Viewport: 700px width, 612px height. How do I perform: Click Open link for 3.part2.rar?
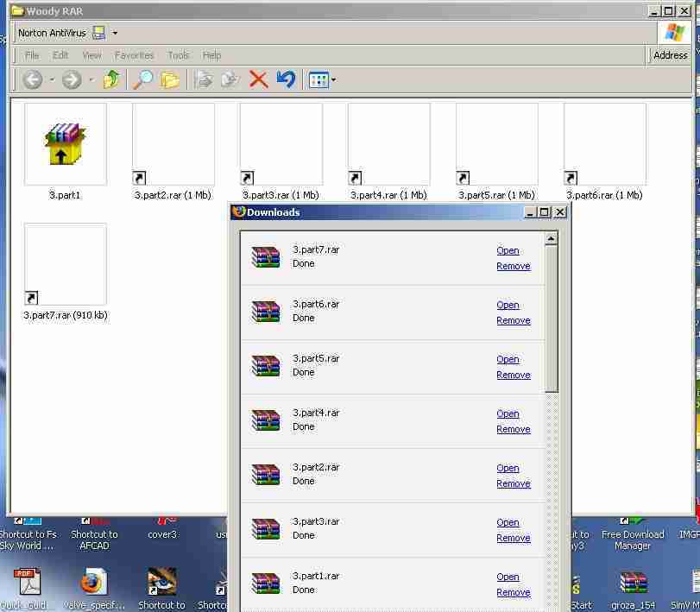click(x=508, y=468)
